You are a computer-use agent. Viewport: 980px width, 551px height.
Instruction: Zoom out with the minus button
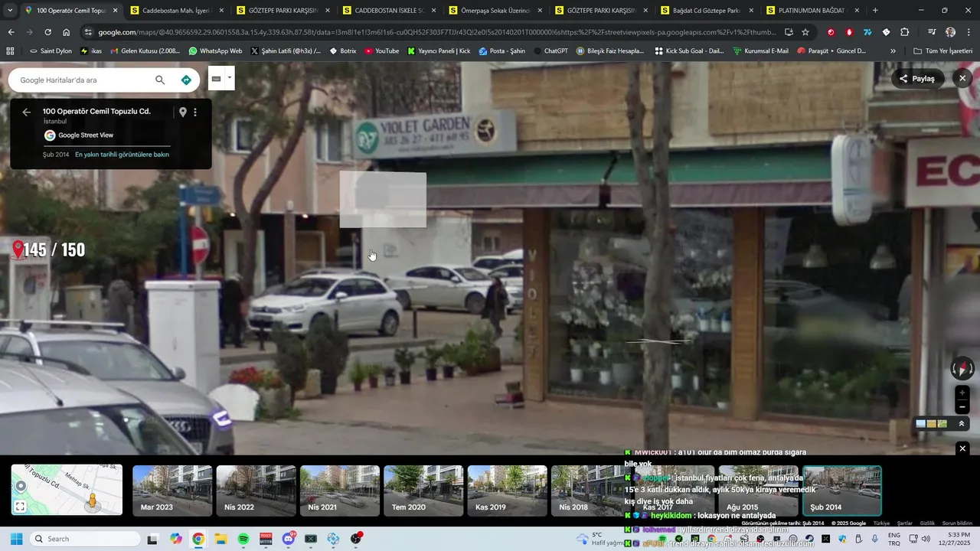(x=962, y=407)
